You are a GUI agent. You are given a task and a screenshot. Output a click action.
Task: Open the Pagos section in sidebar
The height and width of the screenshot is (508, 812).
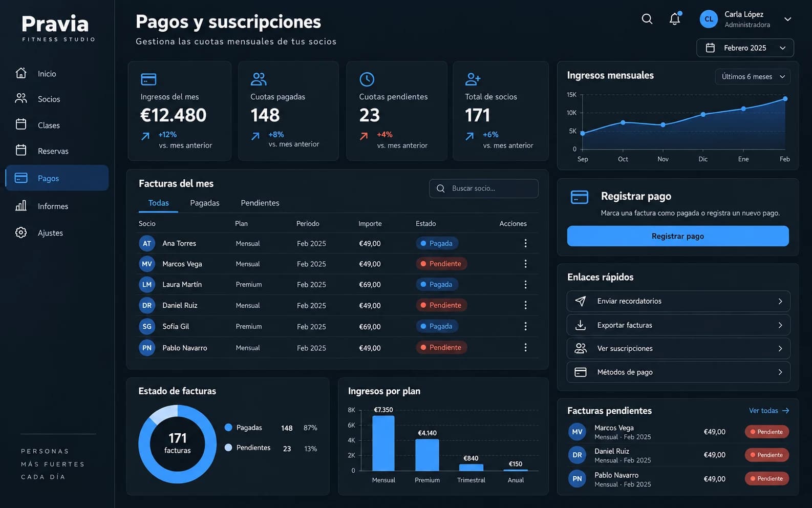[57, 178]
